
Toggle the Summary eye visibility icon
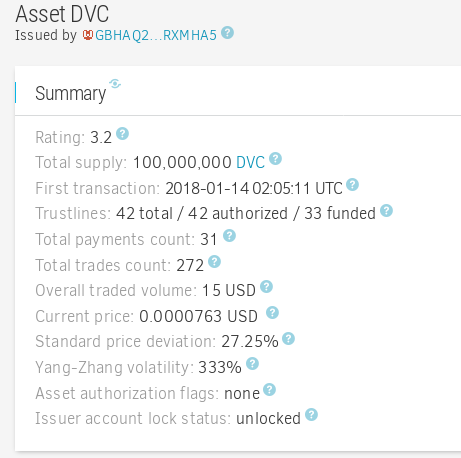click(115, 83)
